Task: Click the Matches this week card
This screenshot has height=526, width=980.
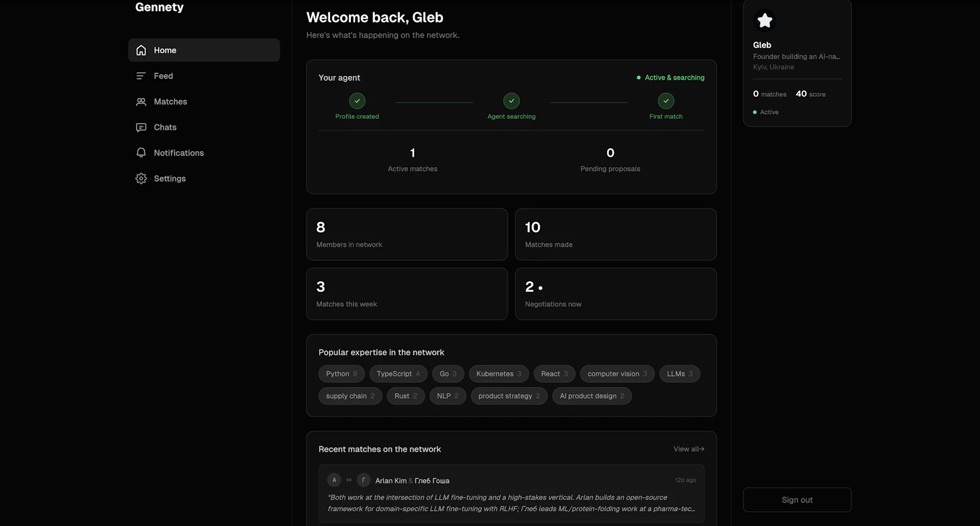Action: (x=407, y=294)
